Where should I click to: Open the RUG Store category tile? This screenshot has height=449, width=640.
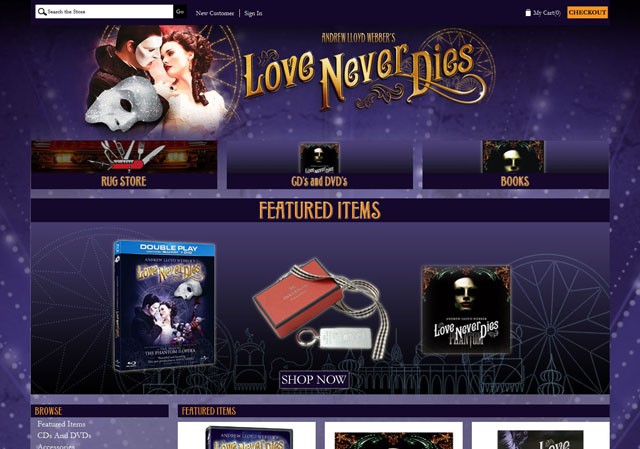tap(124, 164)
